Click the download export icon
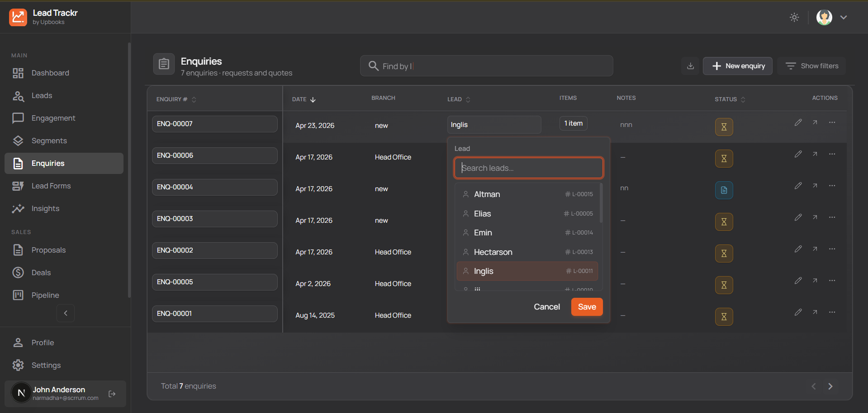868x413 pixels. 690,66
